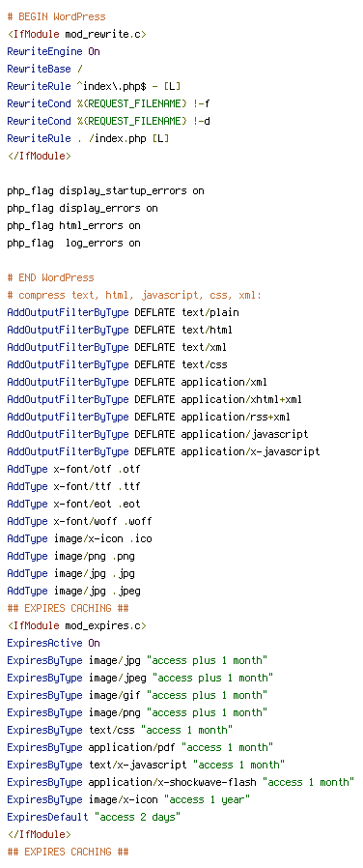Click 'ExpiresDefault "access 2 days"' line
363x868 pixels.
[x=94, y=817]
